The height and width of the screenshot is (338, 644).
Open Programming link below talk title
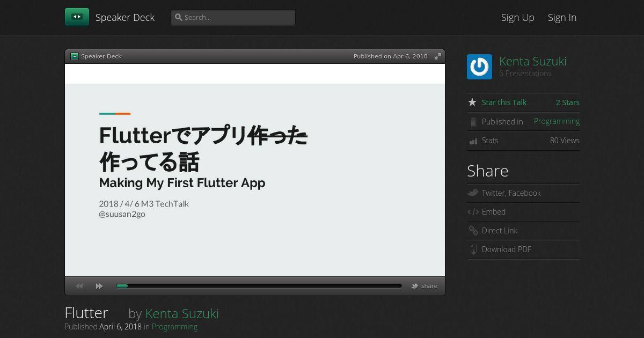coord(174,326)
